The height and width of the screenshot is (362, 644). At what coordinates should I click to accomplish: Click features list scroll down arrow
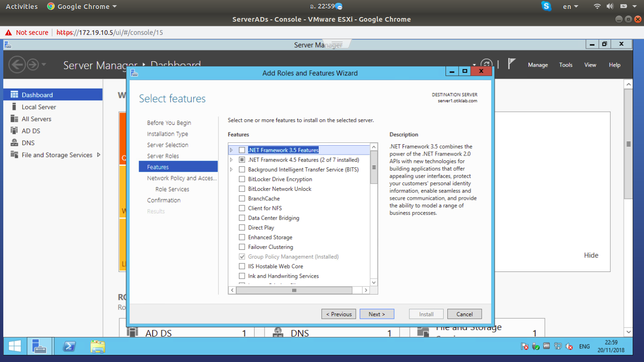(x=374, y=282)
